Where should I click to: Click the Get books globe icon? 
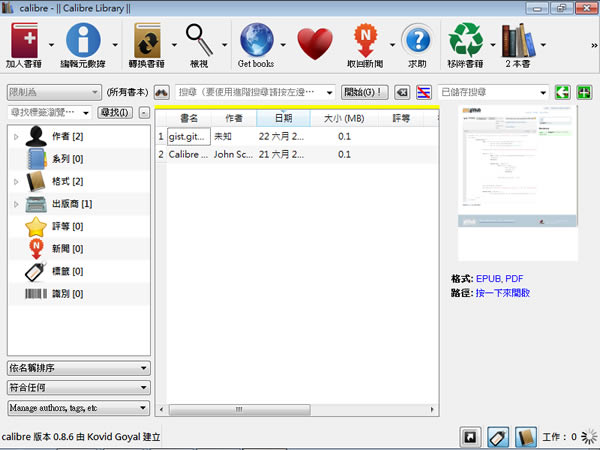tap(256, 44)
